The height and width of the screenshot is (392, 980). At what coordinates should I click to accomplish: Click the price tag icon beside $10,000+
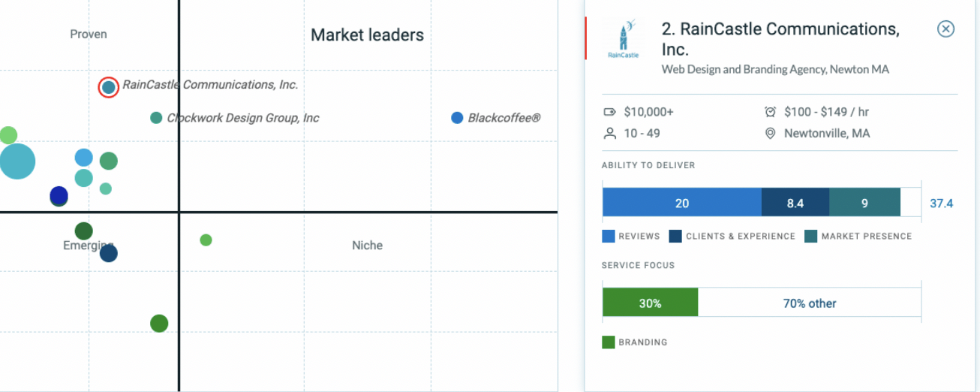click(609, 112)
